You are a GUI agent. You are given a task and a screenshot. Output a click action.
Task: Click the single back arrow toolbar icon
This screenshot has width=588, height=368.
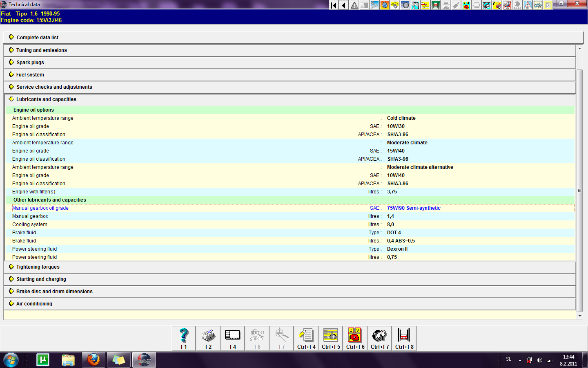[344, 5]
